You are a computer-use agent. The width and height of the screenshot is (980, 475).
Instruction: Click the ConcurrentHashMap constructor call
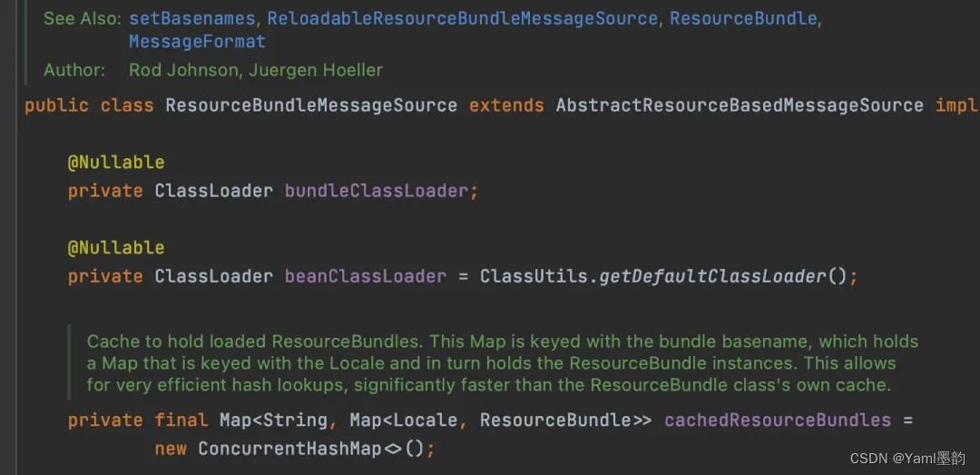coord(289,449)
